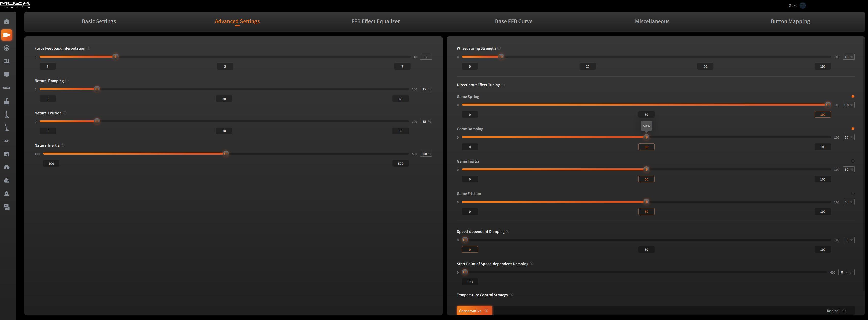Select Radical temperature control strategy
The height and width of the screenshot is (320, 868).
coord(833,311)
